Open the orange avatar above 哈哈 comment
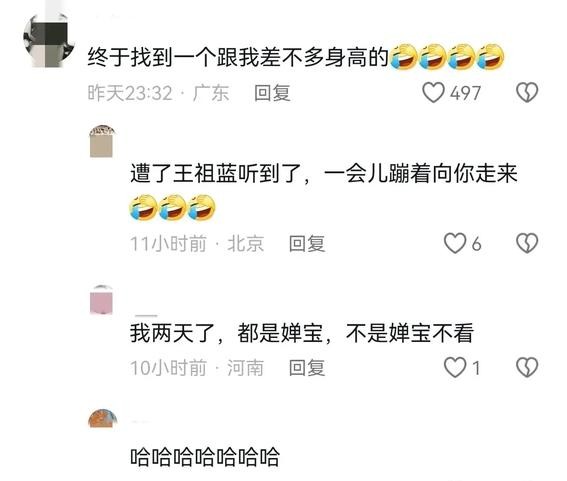The width and height of the screenshot is (567, 481). coord(103,418)
